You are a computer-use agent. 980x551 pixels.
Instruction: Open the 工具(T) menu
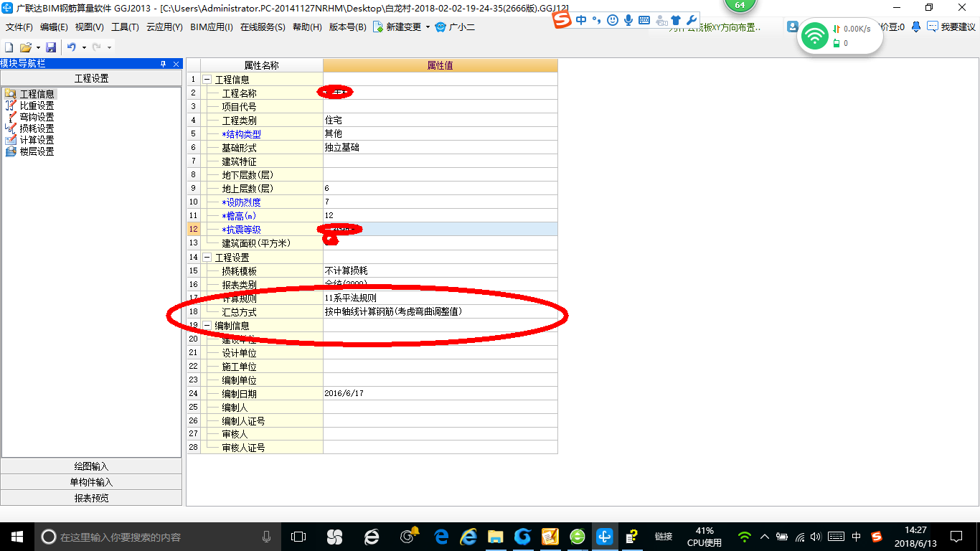tap(125, 27)
